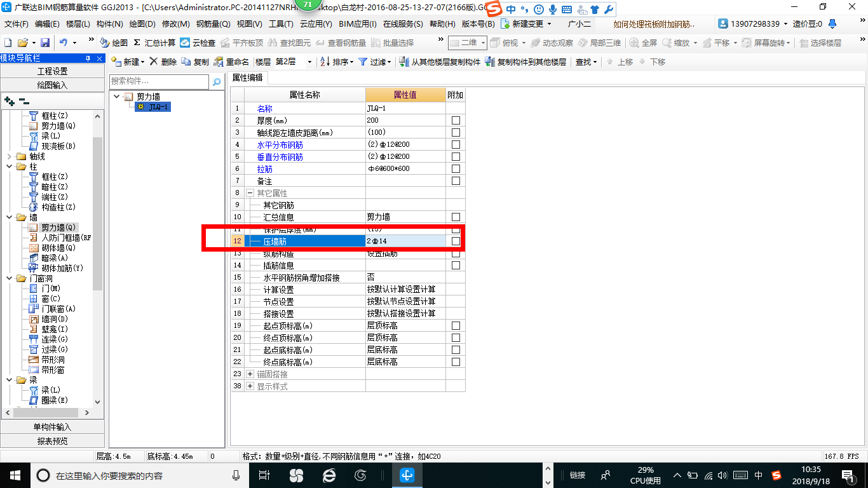The height and width of the screenshot is (488, 868).
Task: Click the Sogou input method tray icon
Action: 776,475
